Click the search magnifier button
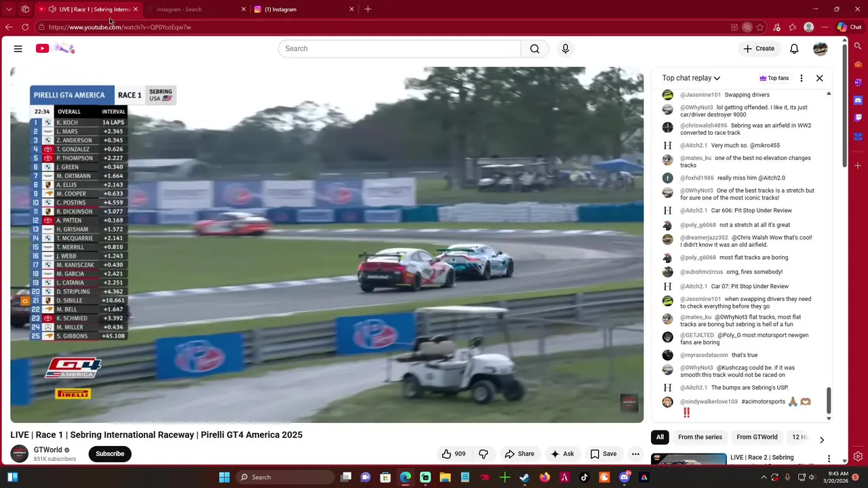The height and width of the screenshot is (488, 868). point(535,49)
